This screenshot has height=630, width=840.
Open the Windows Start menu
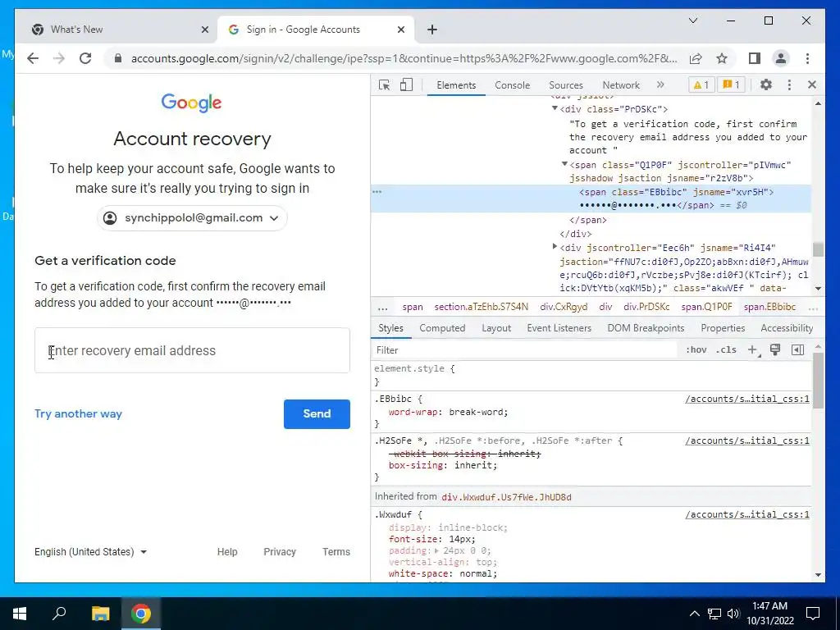(x=20, y=614)
